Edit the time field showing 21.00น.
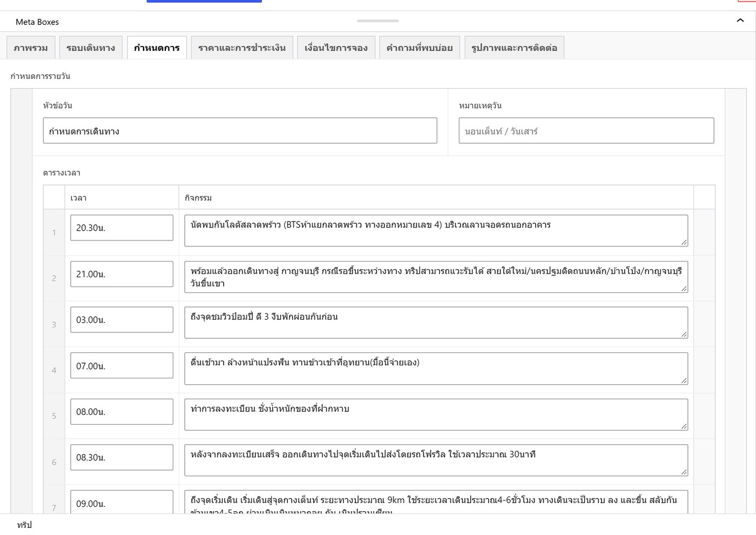The image size is (756, 535). pyautogui.click(x=122, y=274)
